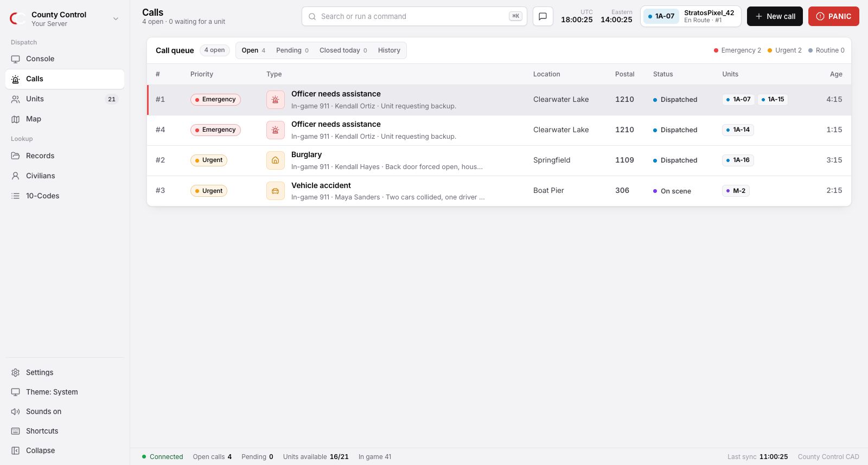Click the Vehicle accident car icon
This screenshot has width=868, height=465.
pyautogui.click(x=276, y=191)
